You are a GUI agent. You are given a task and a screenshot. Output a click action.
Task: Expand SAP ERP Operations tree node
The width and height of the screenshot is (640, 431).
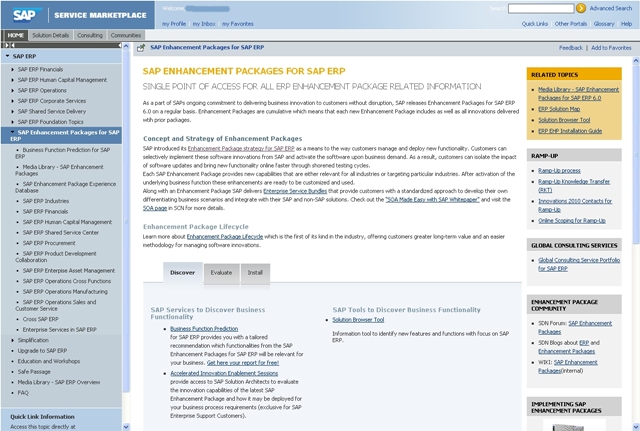pos(13,91)
